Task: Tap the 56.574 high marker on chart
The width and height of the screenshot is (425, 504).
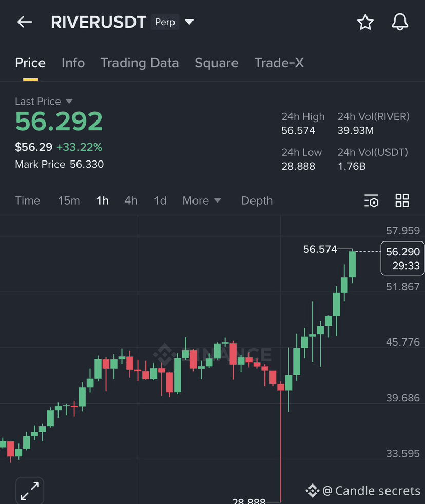Action: (320, 249)
